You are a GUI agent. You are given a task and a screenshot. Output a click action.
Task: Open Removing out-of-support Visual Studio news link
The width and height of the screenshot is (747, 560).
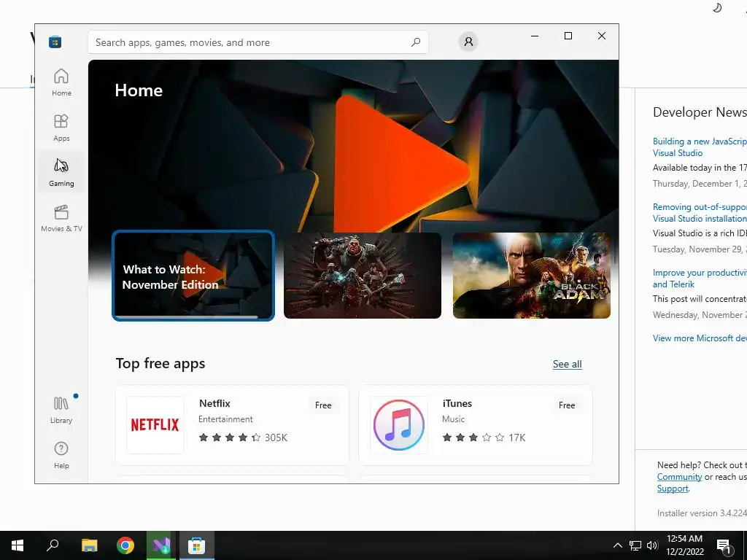click(x=700, y=213)
